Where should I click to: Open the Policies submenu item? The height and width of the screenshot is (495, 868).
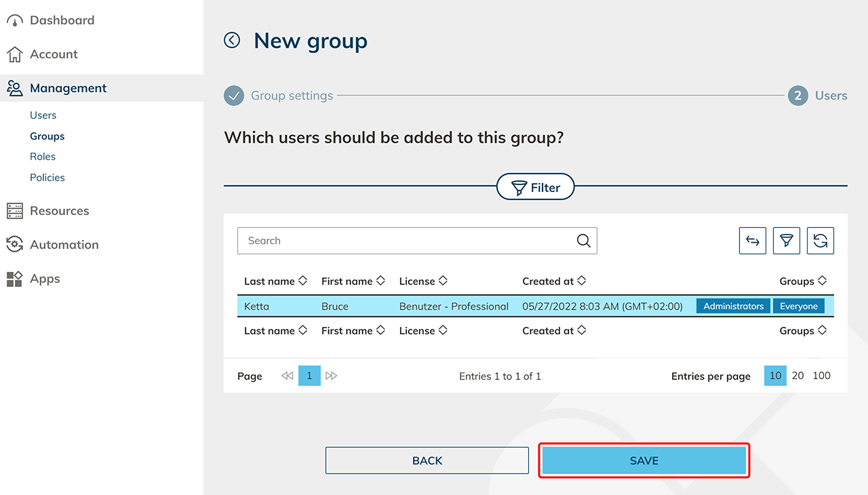47,178
